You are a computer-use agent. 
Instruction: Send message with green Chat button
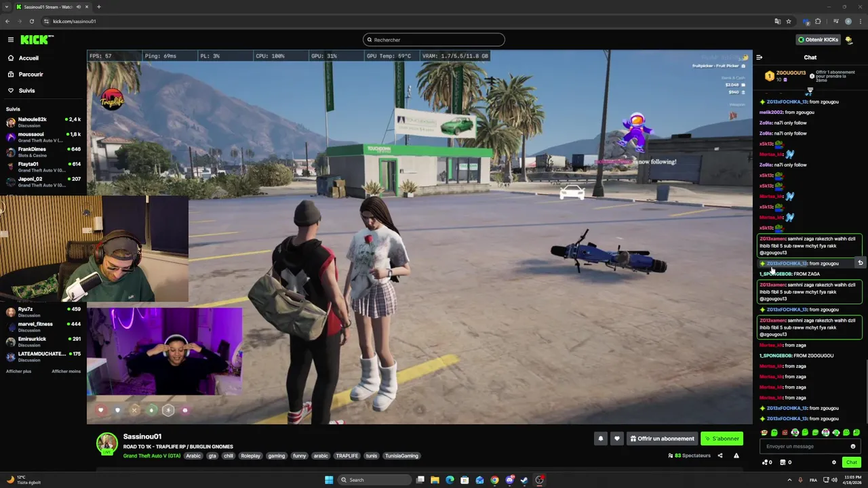tap(852, 462)
